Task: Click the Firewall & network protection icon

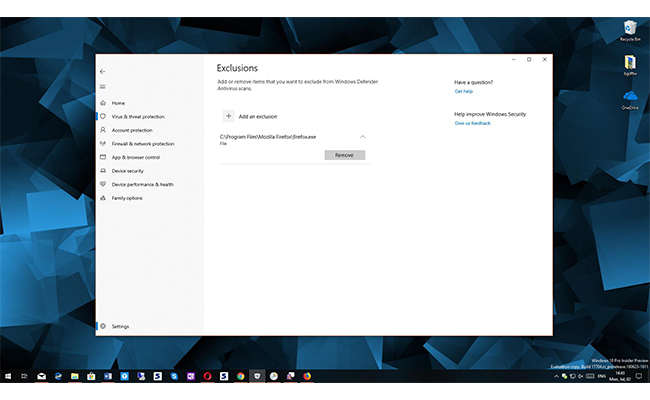Action: (102, 144)
